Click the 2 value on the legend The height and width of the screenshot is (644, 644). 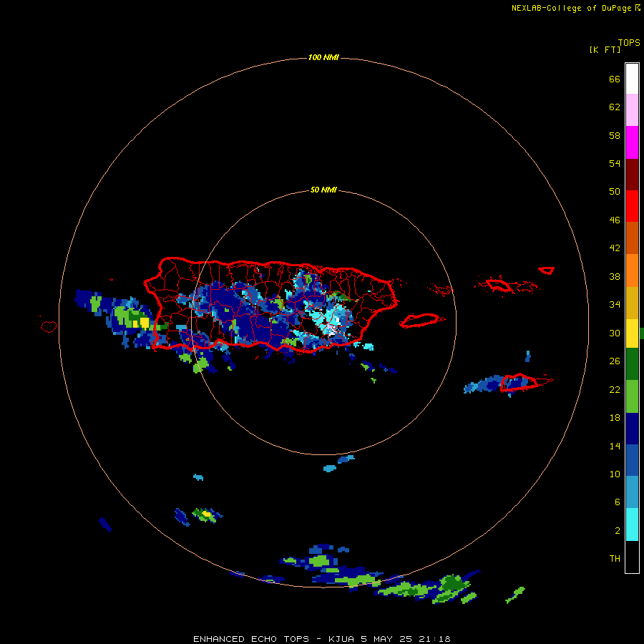click(x=618, y=531)
